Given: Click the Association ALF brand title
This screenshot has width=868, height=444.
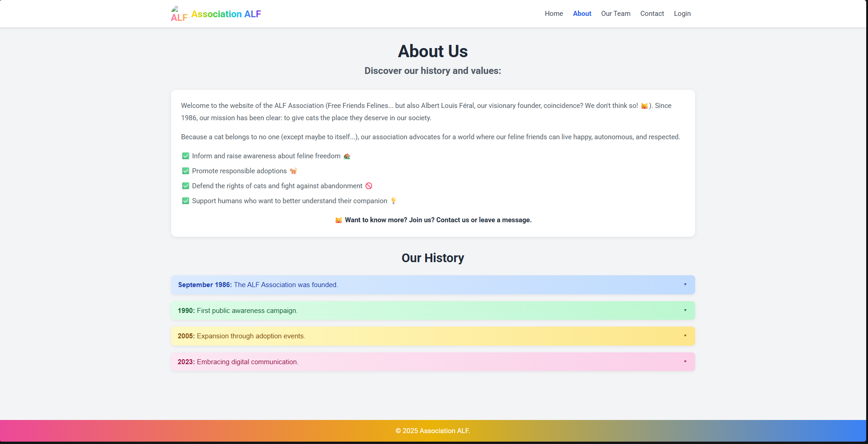Looking at the screenshot, I should click(226, 14).
